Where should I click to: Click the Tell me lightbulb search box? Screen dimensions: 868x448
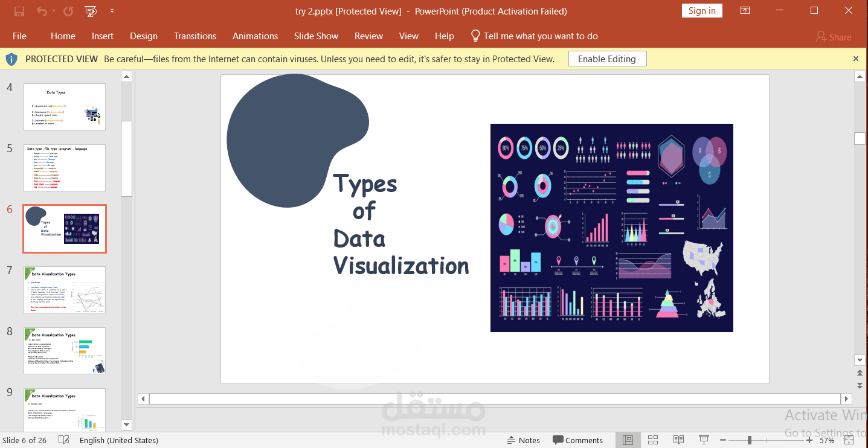click(535, 36)
